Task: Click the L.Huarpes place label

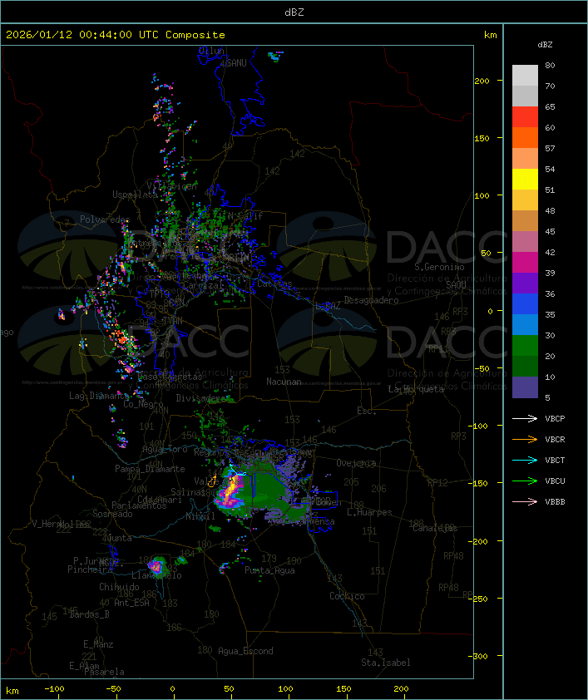Action: (369, 512)
